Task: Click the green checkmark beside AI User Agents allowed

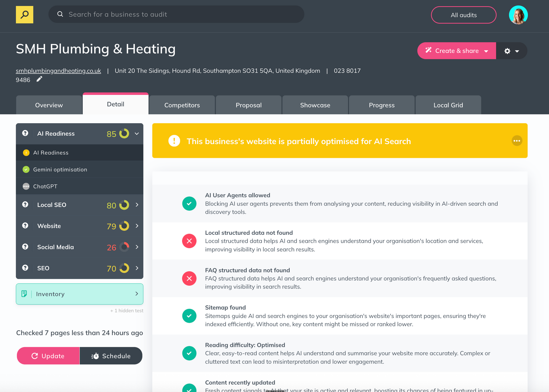Action: (x=189, y=203)
